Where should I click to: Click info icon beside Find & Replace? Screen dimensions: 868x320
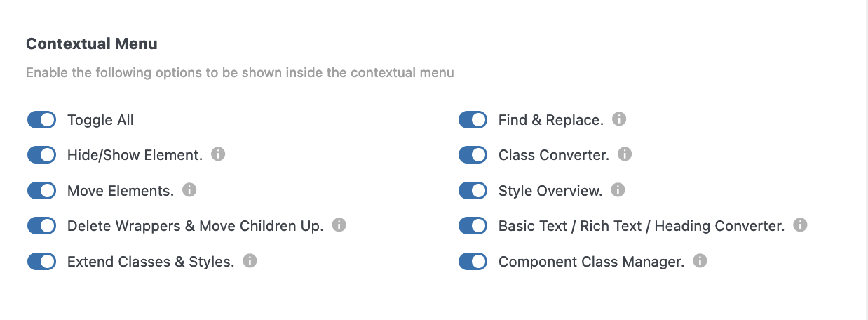619,119
